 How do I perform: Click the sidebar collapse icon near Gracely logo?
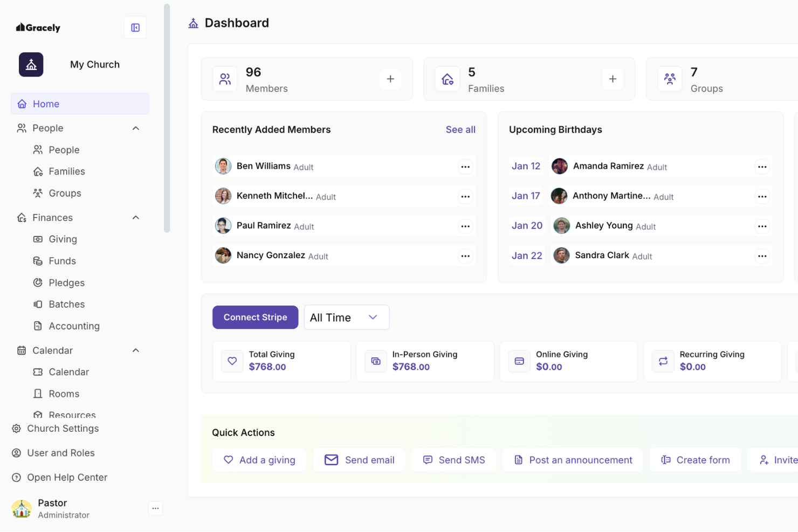135,27
